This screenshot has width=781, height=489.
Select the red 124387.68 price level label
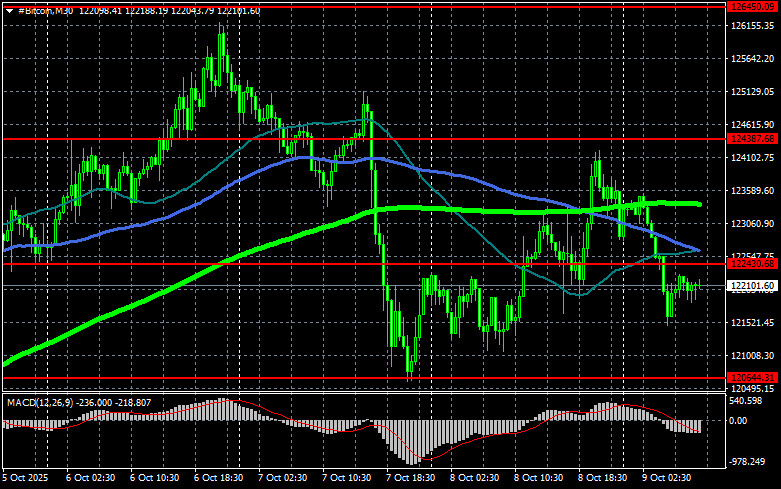(x=752, y=139)
